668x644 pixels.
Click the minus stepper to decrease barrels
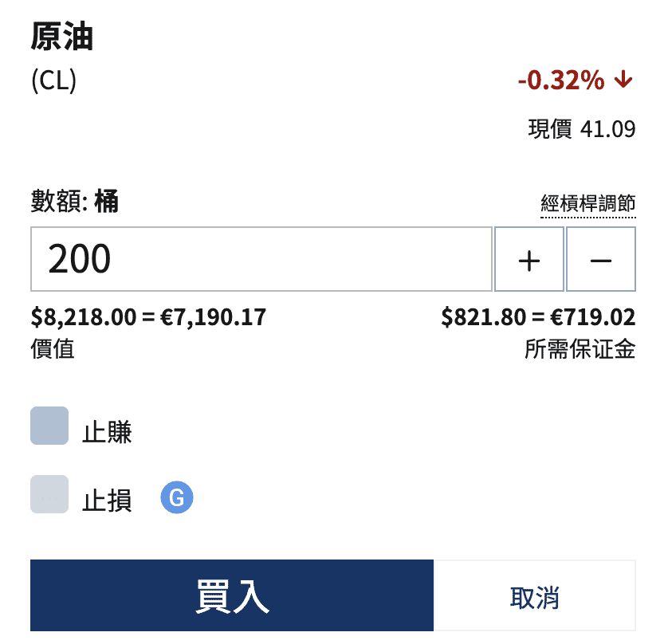[x=601, y=259]
